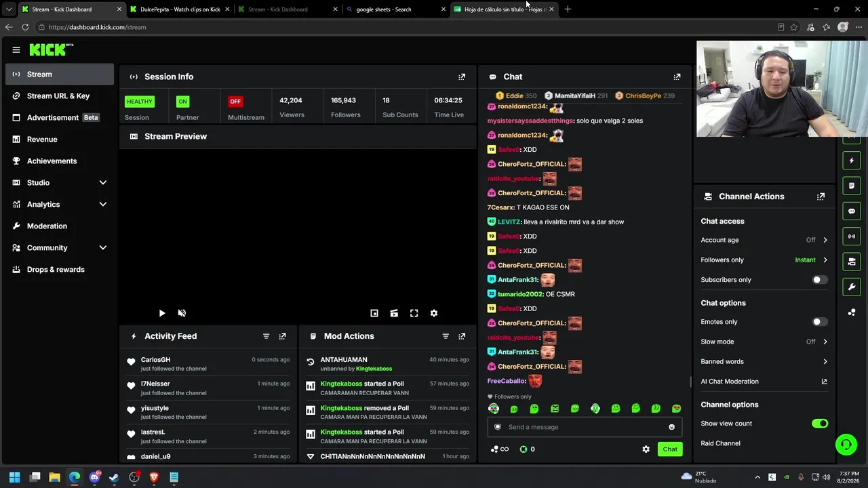Open Windows Start menu

click(x=15, y=477)
